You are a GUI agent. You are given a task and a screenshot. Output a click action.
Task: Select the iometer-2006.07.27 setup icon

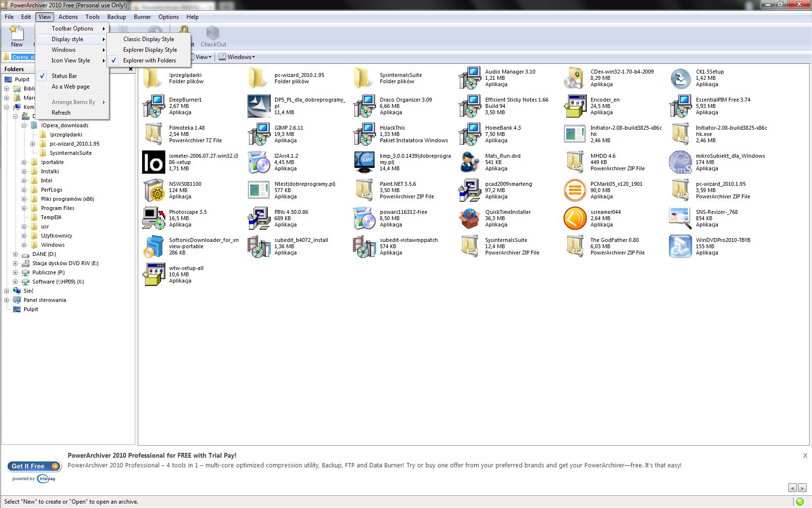[x=154, y=162]
